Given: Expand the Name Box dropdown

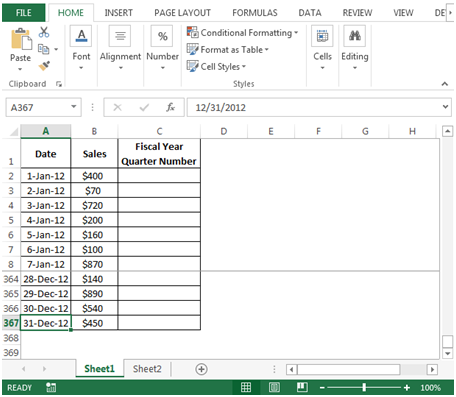Looking at the screenshot, I should tap(74, 107).
